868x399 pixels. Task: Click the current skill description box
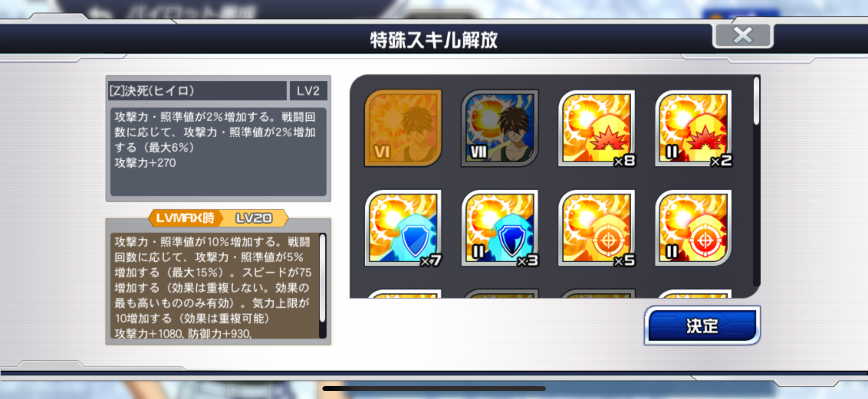click(218, 152)
